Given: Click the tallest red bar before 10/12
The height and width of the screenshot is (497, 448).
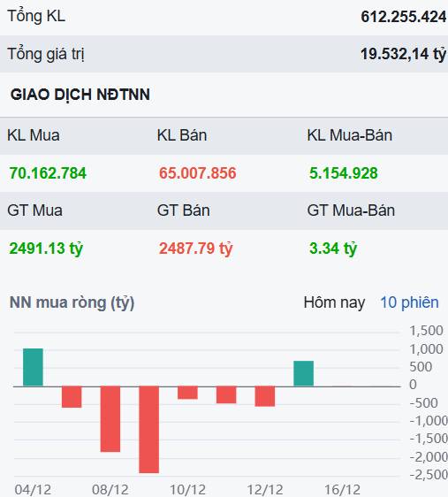Looking at the screenshot, I should pyautogui.click(x=148, y=430).
